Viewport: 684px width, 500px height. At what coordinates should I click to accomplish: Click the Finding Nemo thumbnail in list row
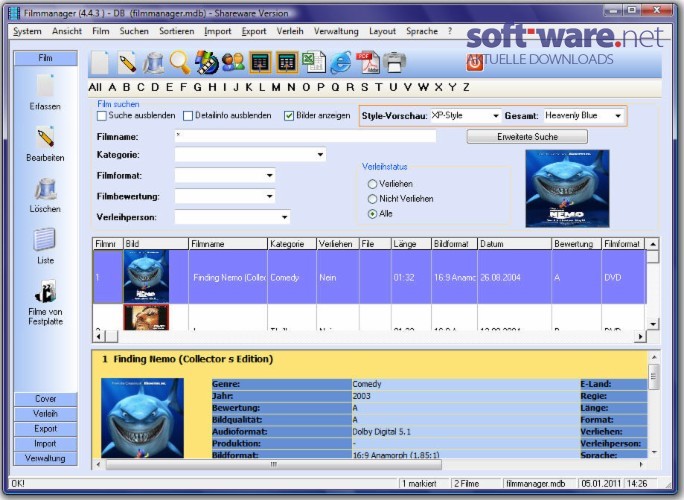(x=146, y=277)
